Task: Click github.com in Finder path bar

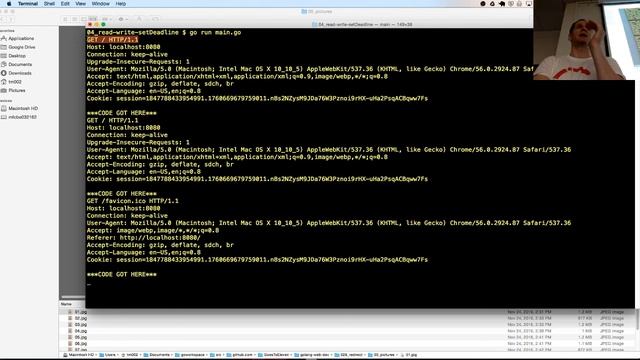Action: pyautogui.click(x=242, y=355)
